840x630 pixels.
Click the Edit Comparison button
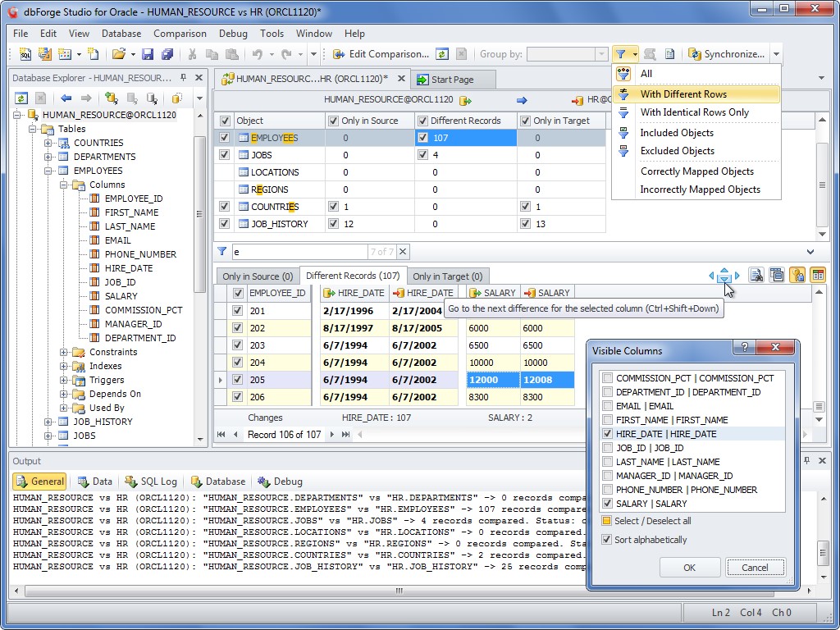point(381,54)
